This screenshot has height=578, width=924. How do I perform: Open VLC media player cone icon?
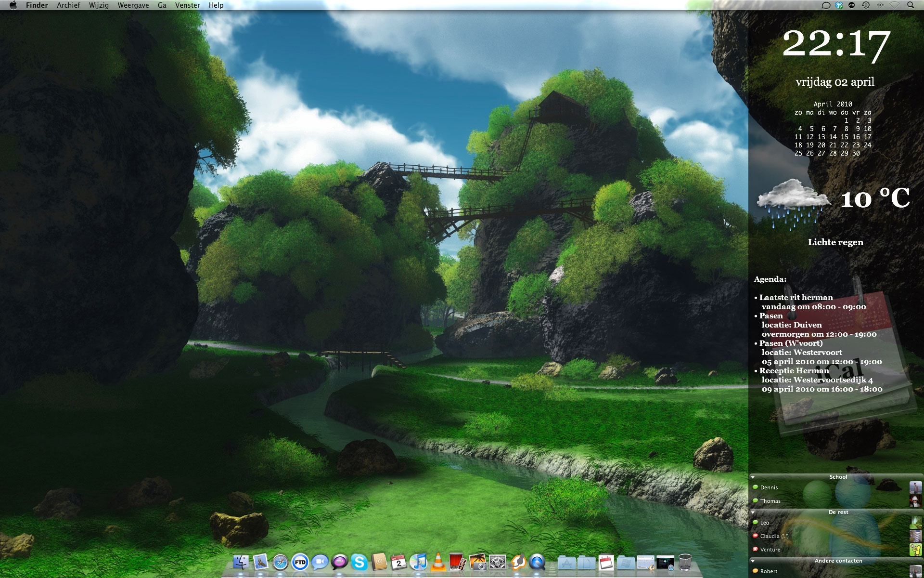click(438, 562)
